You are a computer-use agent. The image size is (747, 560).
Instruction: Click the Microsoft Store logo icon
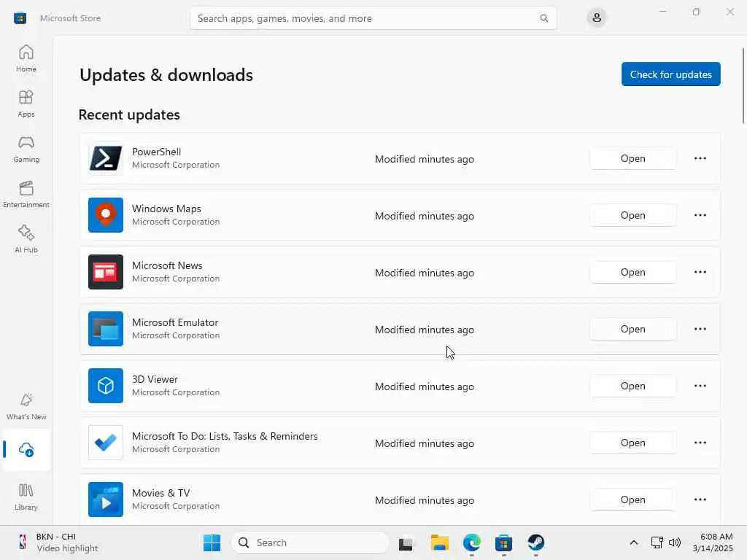pos(20,18)
